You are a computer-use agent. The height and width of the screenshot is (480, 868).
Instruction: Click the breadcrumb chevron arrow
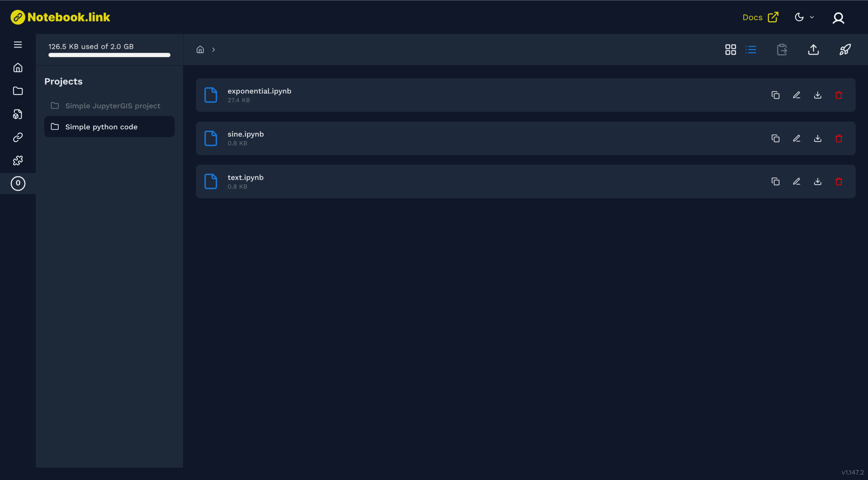[213, 49]
